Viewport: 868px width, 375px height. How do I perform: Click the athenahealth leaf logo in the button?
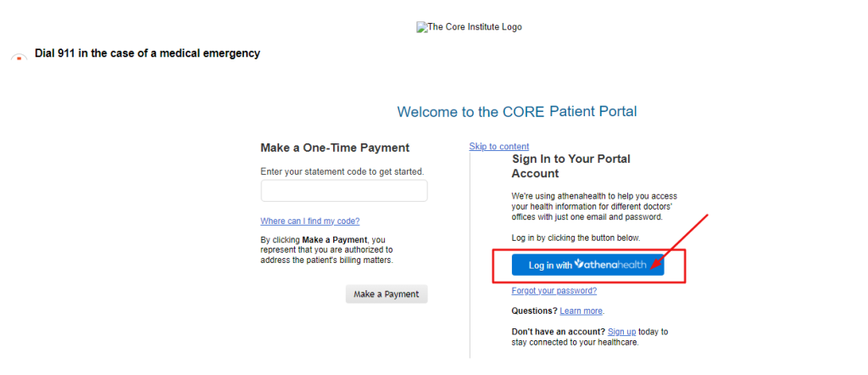(x=579, y=264)
